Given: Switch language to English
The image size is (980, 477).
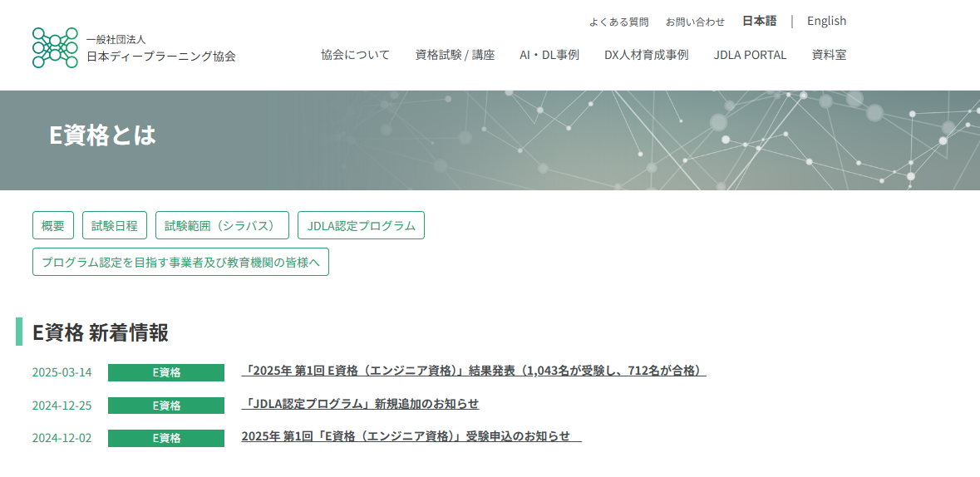Looking at the screenshot, I should click(826, 21).
